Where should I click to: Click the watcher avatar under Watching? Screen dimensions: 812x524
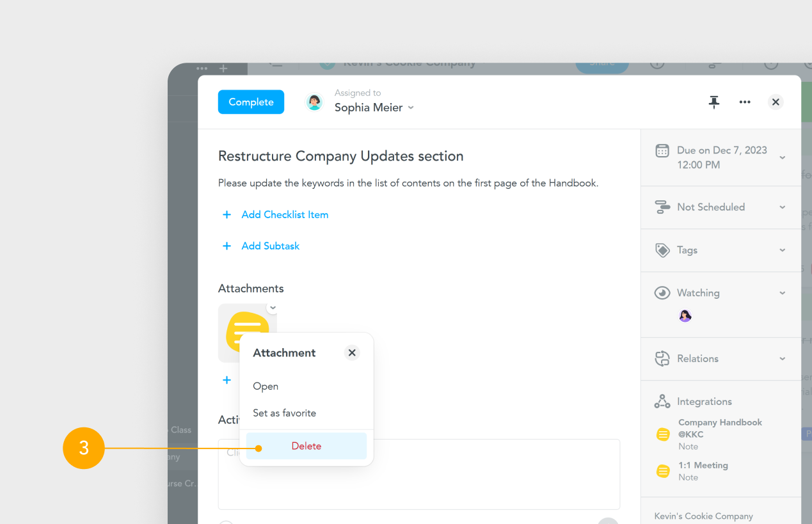point(685,315)
